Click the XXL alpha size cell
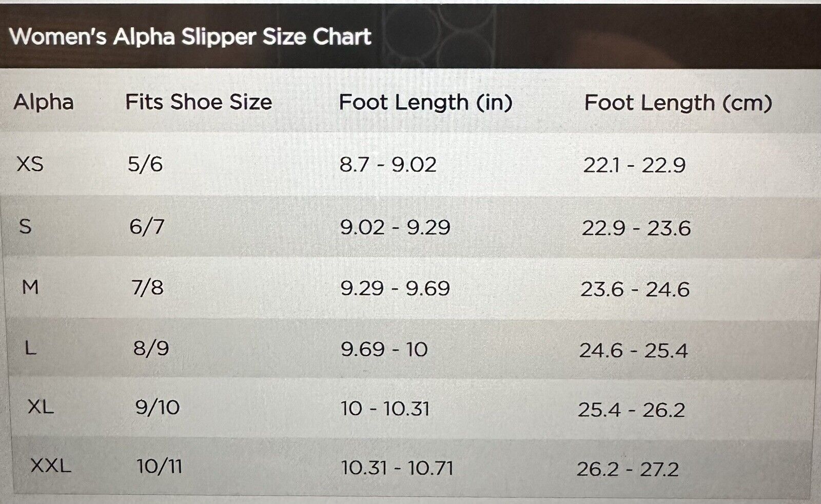 pyautogui.click(x=51, y=466)
